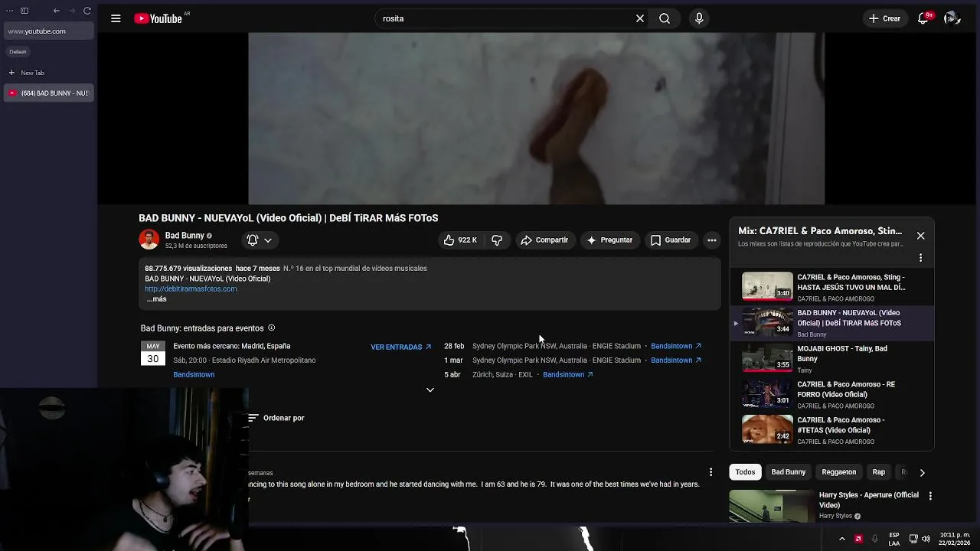The width and height of the screenshot is (980, 551).
Task: Open Bad Bunny channel avatar
Action: point(149,240)
